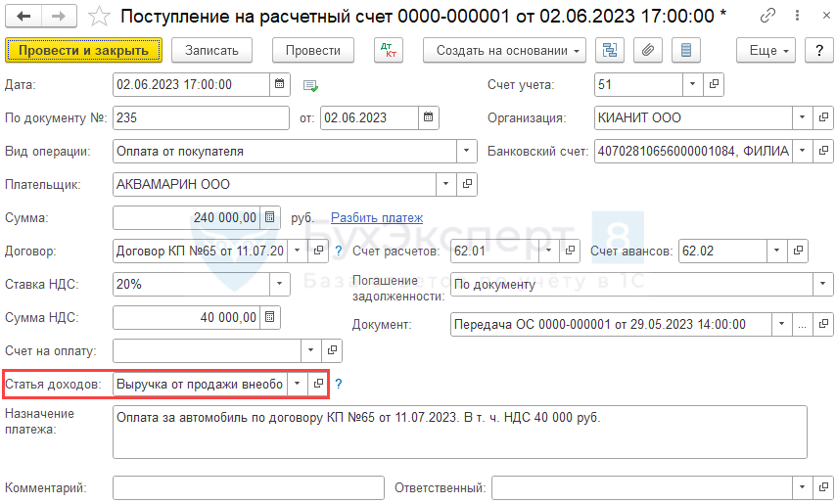The height and width of the screenshot is (504, 836).
Task: Click the Назначение платежа text area
Action: pos(459,432)
